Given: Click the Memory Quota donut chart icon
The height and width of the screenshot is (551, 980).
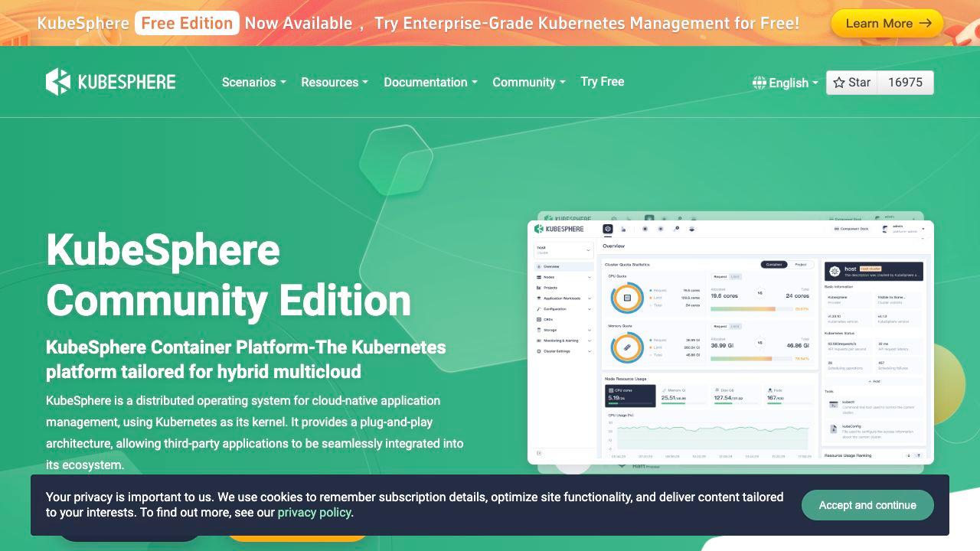Looking at the screenshot, I should [x=627, y=348].
